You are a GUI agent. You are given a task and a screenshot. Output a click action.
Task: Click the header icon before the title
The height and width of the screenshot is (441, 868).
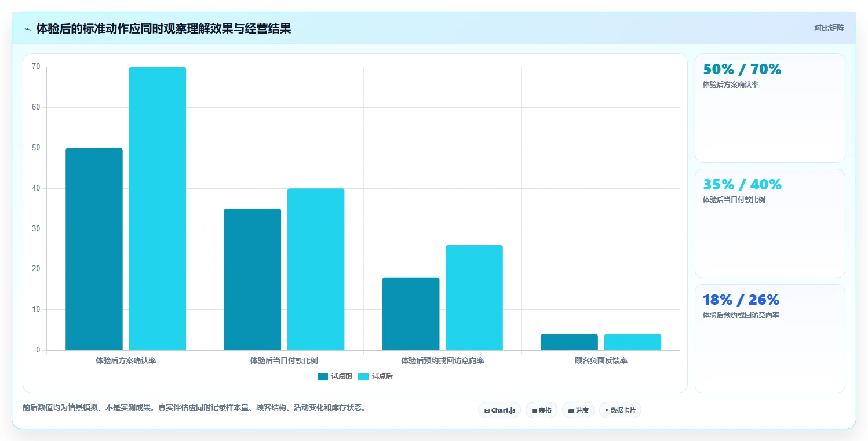point(27,29)
